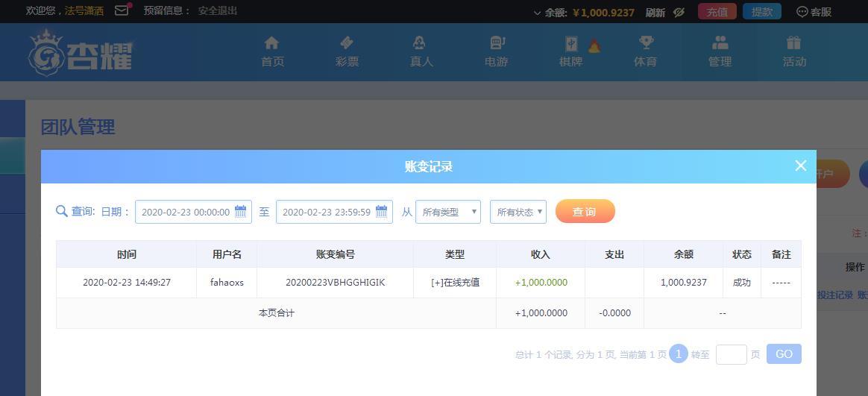Select the 真人 menu label
This screenshot has width=868, height=396.
click(421, 62)
